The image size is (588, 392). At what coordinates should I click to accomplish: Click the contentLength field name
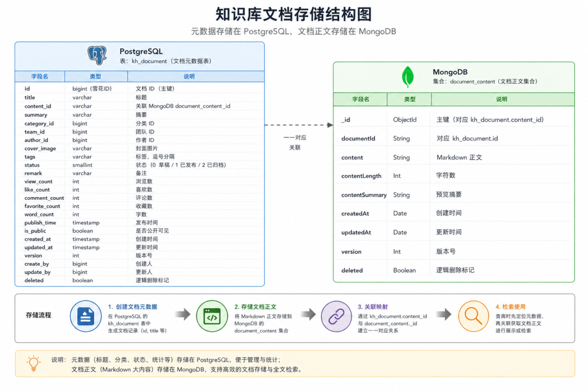pyautogui.click(x=361, y=176)
